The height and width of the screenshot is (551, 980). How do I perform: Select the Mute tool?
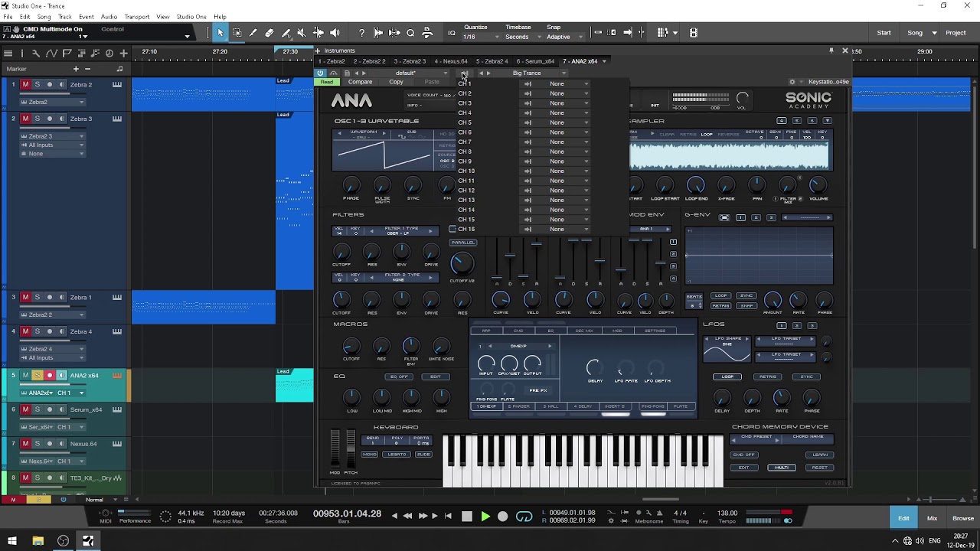(x=301, y=33)
